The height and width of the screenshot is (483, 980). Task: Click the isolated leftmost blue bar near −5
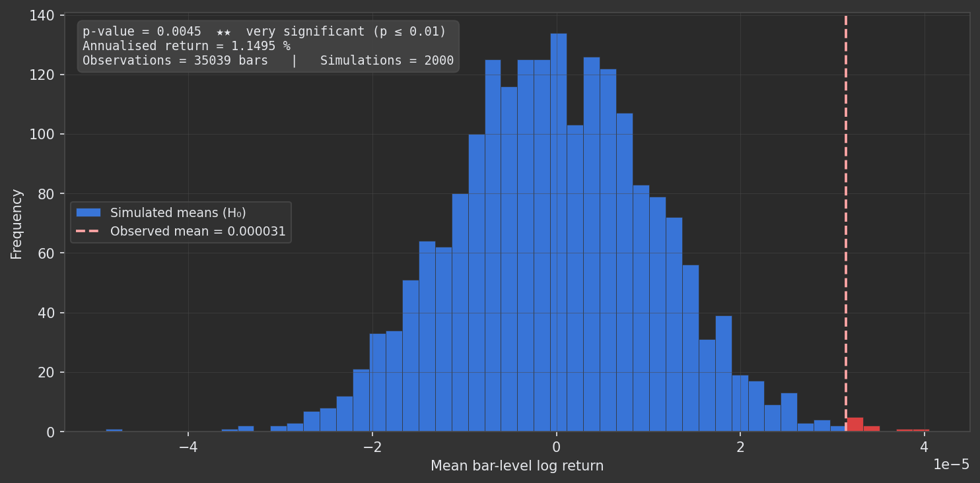(114, 430)
